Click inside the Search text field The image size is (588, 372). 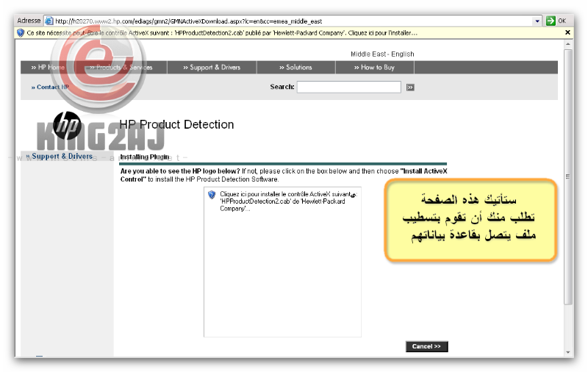(348, 87)
